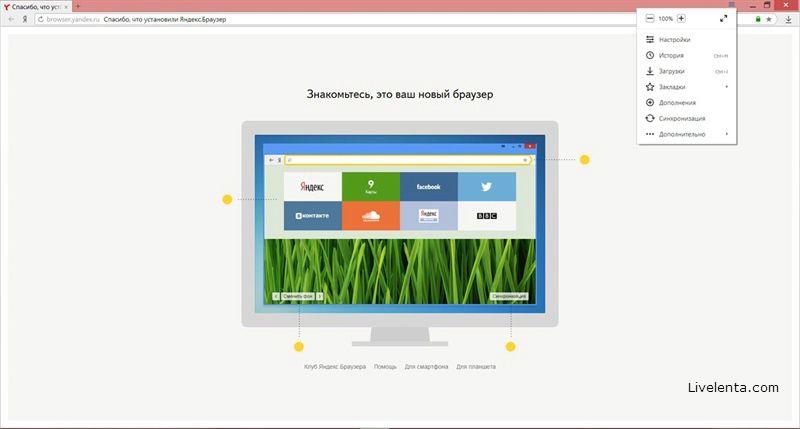Open Настройки from the browser menu
The width and height of the screenshot is (800, 429).
coord(687,39)
